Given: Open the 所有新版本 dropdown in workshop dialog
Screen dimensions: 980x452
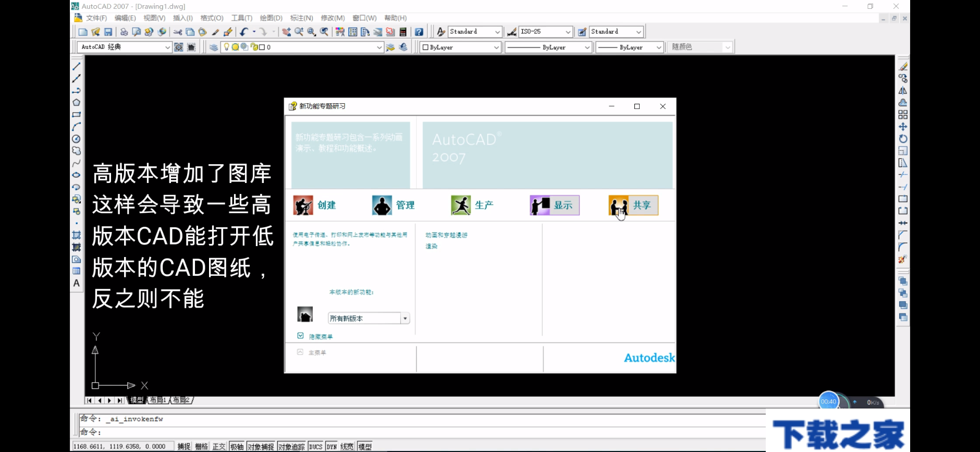Looking at the screenshot, I should (x=369, y=318).
